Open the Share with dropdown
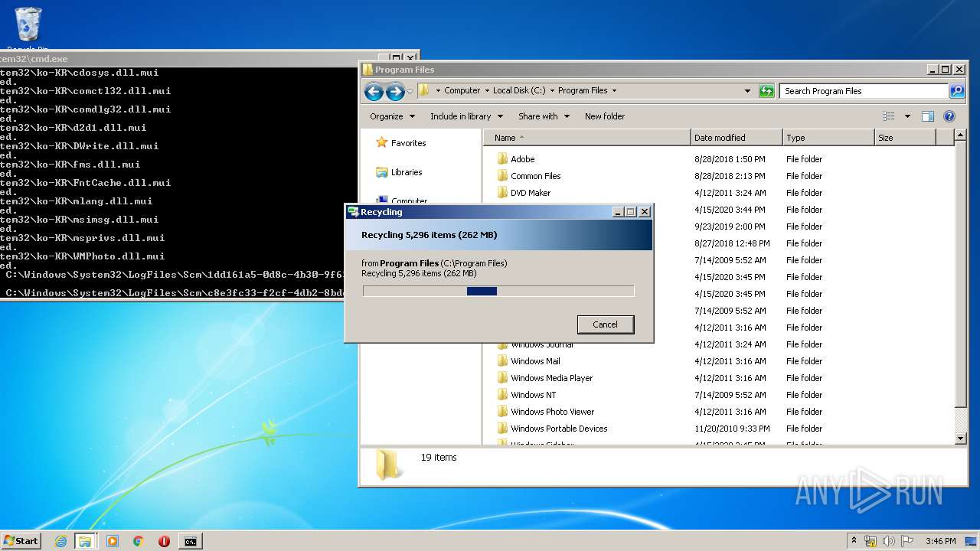 point(544,116)
